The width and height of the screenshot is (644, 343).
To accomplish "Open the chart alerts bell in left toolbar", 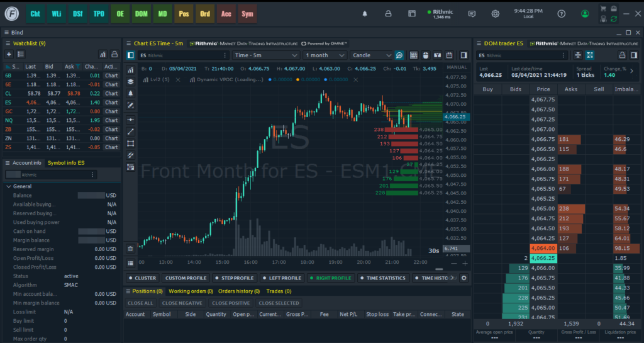I will pos(131,93).
